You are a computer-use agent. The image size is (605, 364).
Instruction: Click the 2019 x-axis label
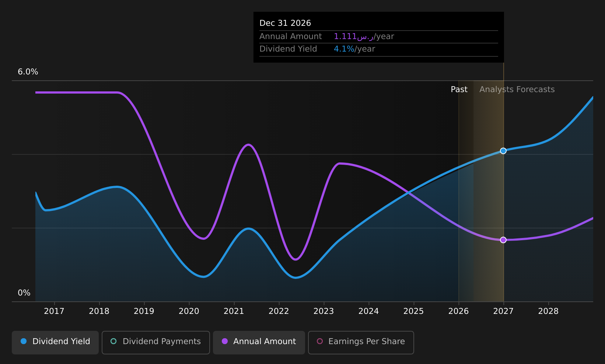pos(144,311)
